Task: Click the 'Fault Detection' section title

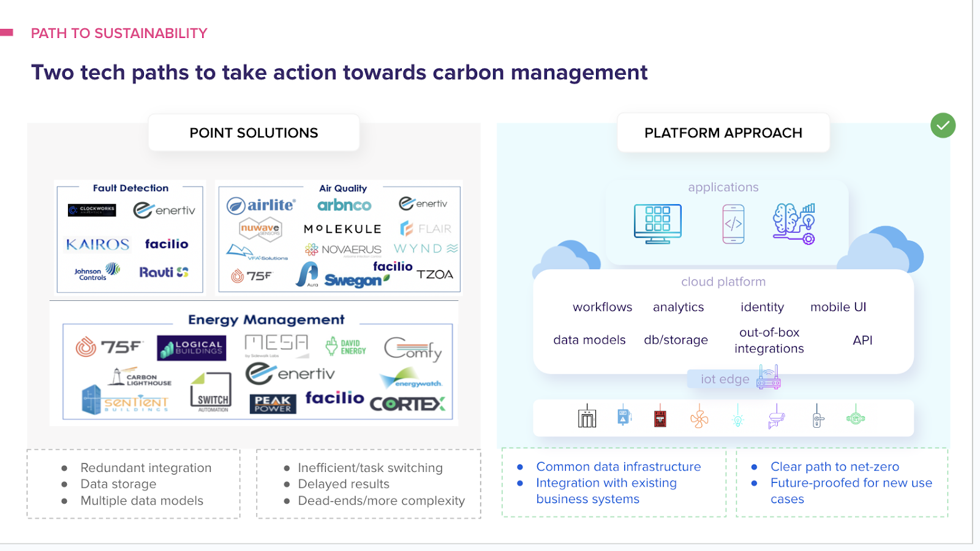Action: (x=130, y=188)
